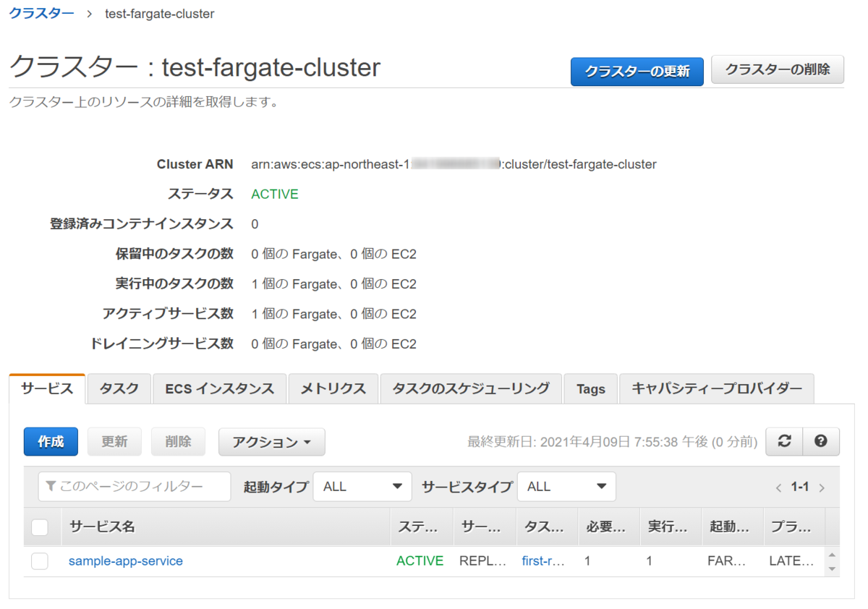Check the sample-app-service row checkbox
The width and height of the screenshot is (868, 609).
[40, 561]
